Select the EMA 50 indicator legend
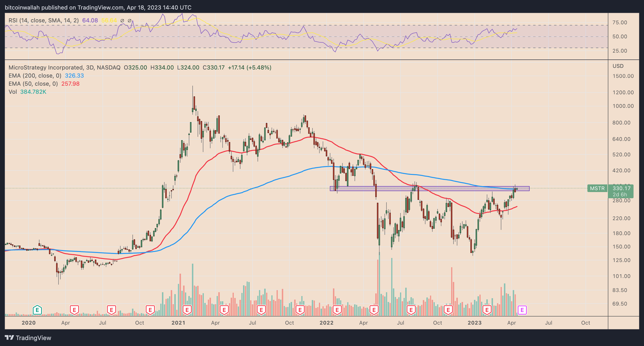644x346 pixels. pyautogui.click(x=33, y=84)
